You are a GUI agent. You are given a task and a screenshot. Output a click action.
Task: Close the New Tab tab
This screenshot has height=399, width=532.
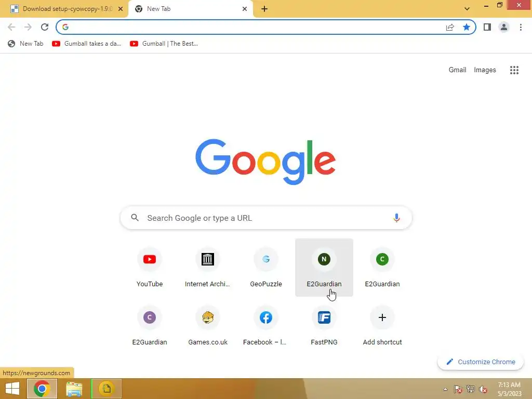tap(245, 9)
